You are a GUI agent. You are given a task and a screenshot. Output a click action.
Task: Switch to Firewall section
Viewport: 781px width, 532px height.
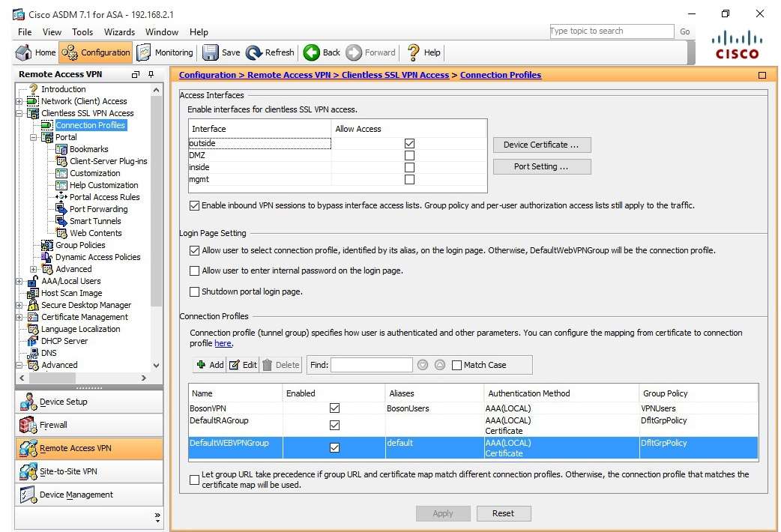coord(88,425)
